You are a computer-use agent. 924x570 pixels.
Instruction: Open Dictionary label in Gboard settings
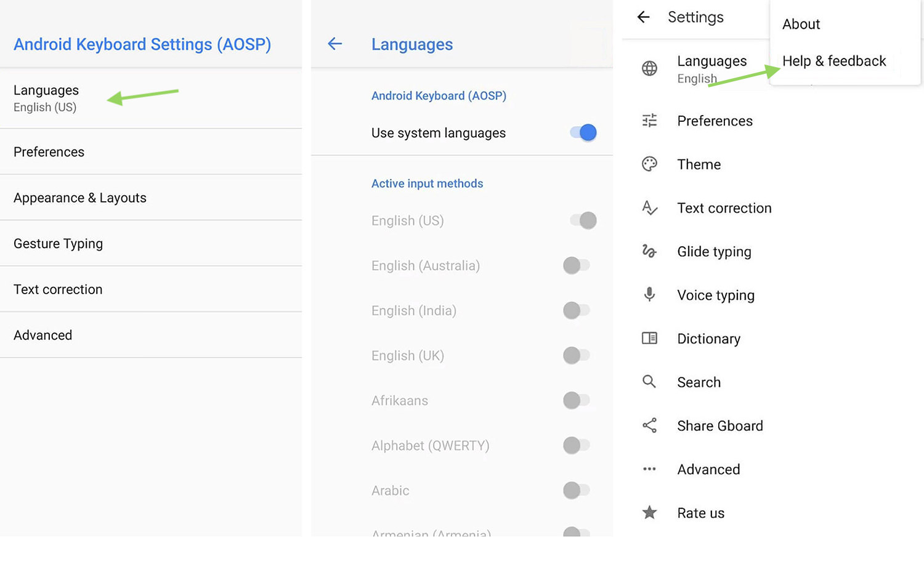pos(708,339)
